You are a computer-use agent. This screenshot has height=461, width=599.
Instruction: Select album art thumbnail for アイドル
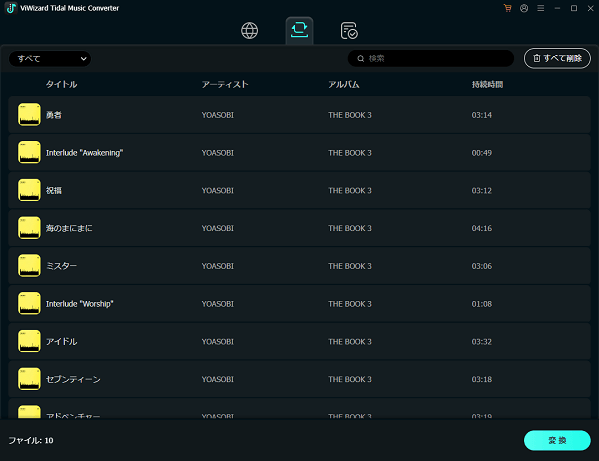point(29,341)
